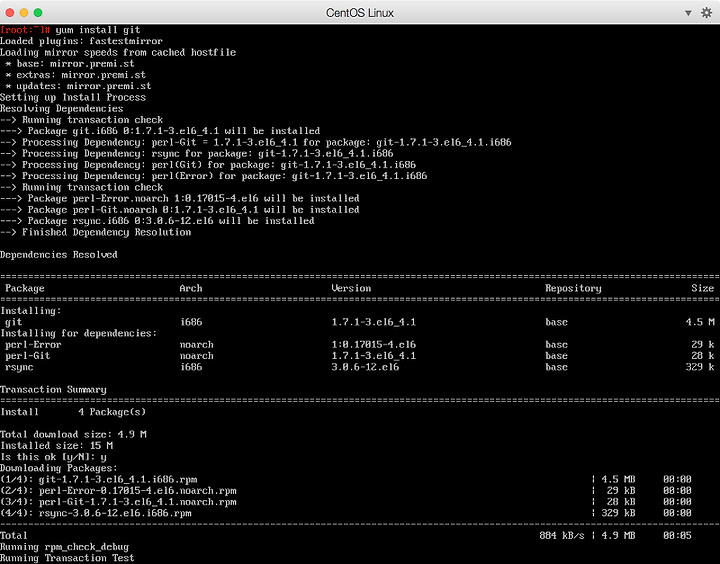The image size is (720, 564).
Task: Click version '1:0.17015-4.el6' in table
Action: pos(374,345)
